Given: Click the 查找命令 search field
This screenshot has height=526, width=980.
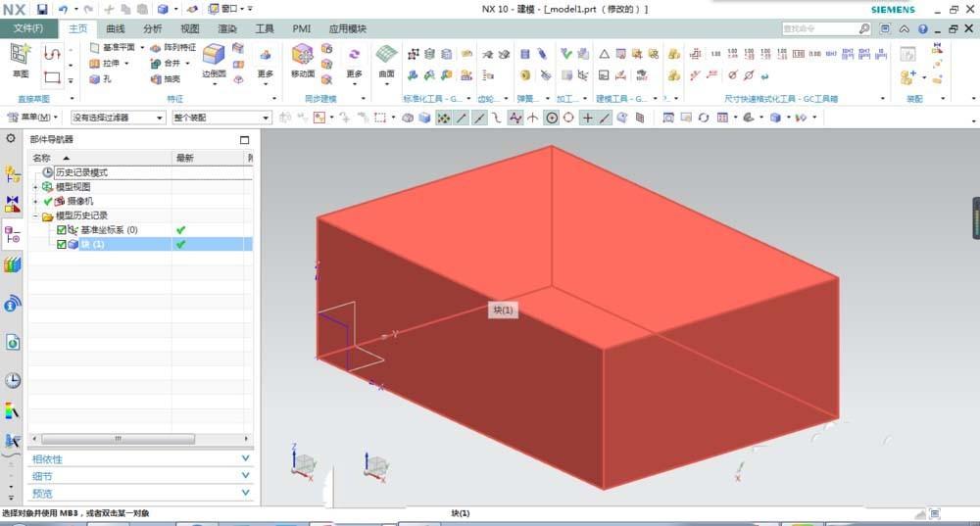Looking at the screenshot, I should 820,29.
